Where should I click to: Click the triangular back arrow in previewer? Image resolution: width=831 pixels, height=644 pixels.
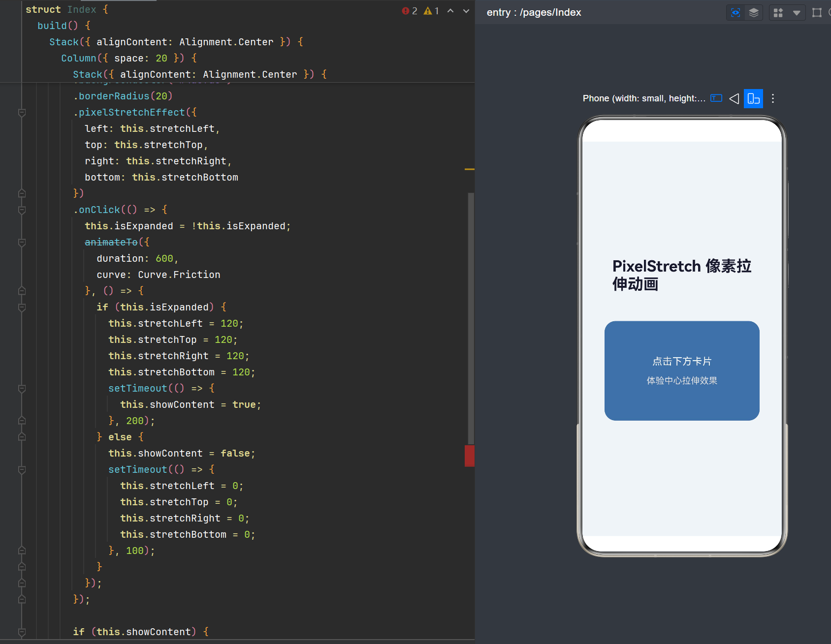734,98
